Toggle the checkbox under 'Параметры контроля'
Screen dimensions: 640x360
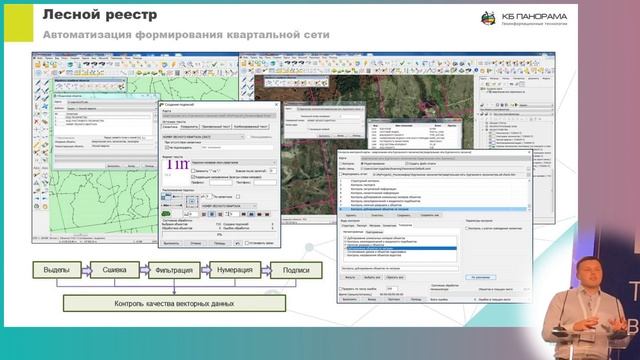(x=467, y=229)
